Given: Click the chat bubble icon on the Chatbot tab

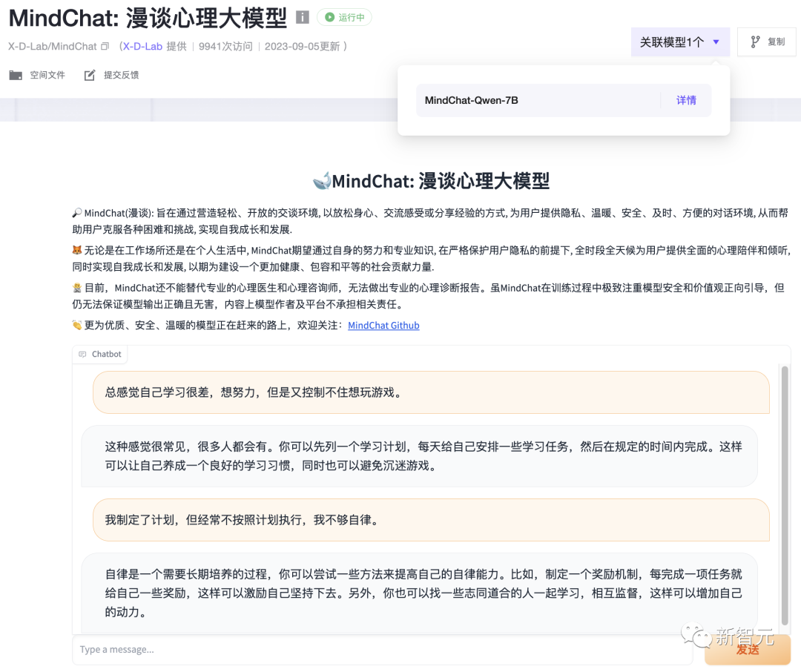Looking at the screenshot, I should [x=84, y=354].
